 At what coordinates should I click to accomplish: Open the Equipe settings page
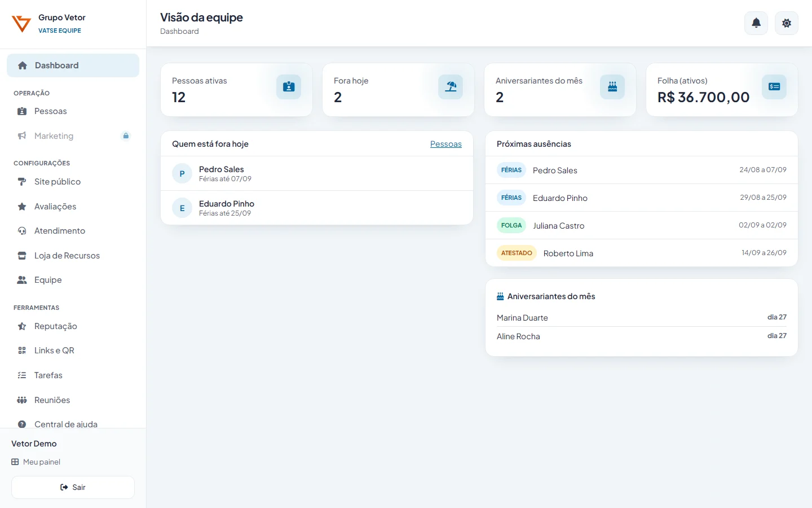click(73, 280)
